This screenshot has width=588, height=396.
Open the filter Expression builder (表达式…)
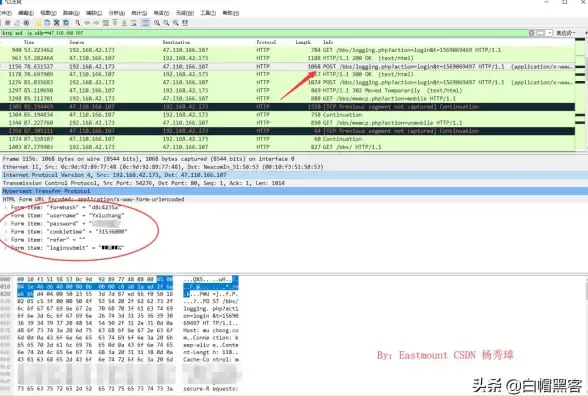click(x=565, y=33)
